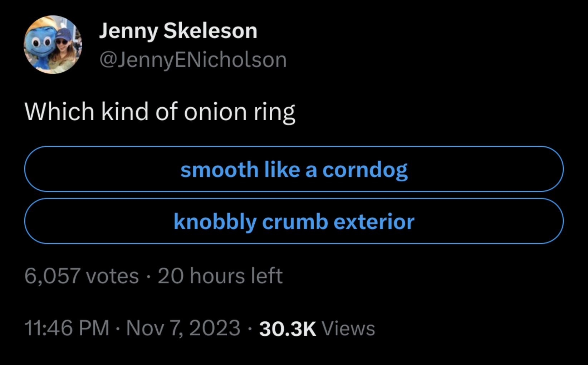Select the tweet text Which kind of onion ring
The height and width of the screenshot is (365, 588).
(160, 112)
